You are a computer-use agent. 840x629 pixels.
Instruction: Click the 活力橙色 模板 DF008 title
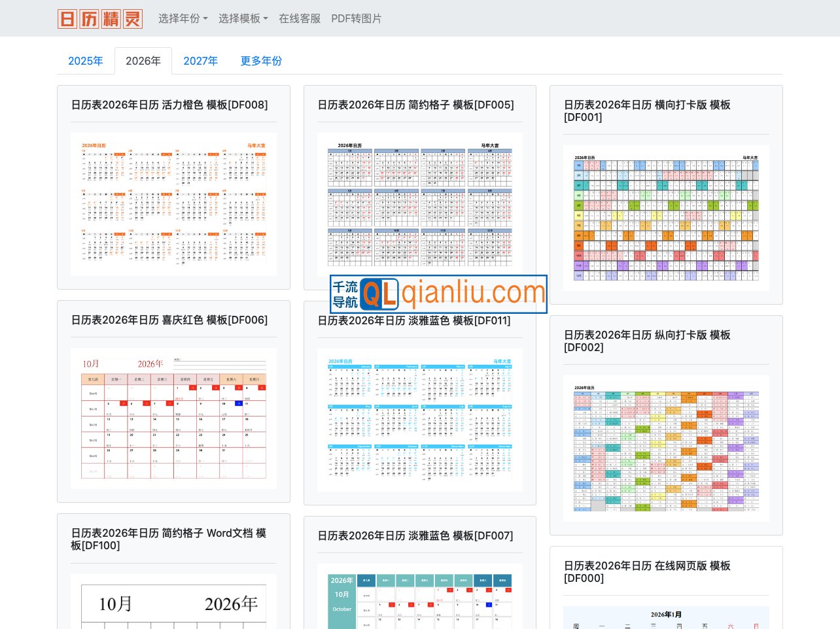169,105
